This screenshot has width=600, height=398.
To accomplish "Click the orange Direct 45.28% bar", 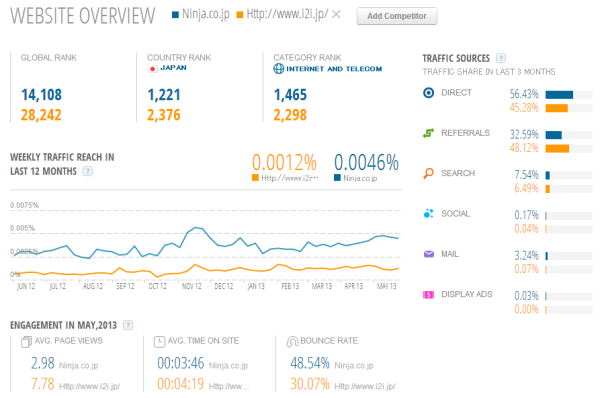I will click(x=556, y=108).
